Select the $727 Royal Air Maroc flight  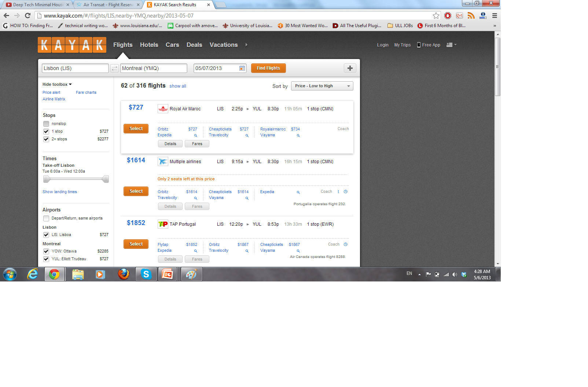(x=136, y=129)
